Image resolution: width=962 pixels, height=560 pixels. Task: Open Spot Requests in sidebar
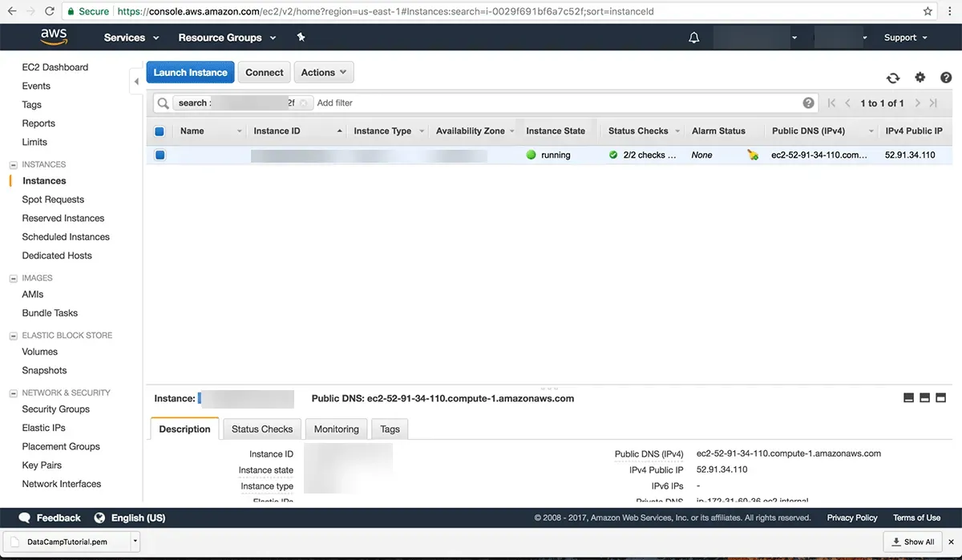[53, 199]
